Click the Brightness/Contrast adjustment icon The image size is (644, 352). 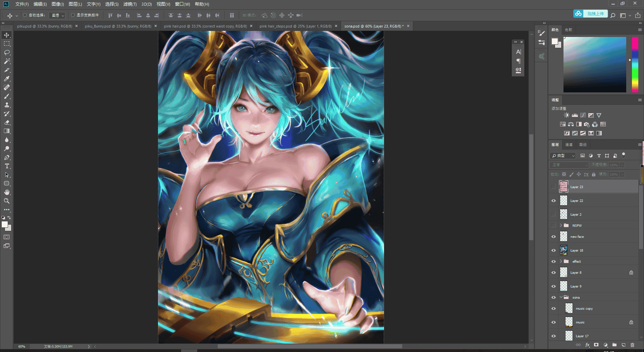567,115
